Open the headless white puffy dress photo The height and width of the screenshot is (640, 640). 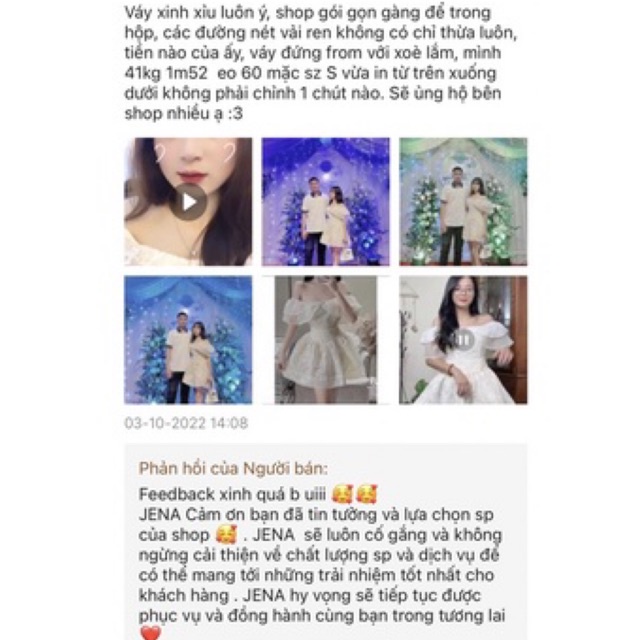point(325,340)
